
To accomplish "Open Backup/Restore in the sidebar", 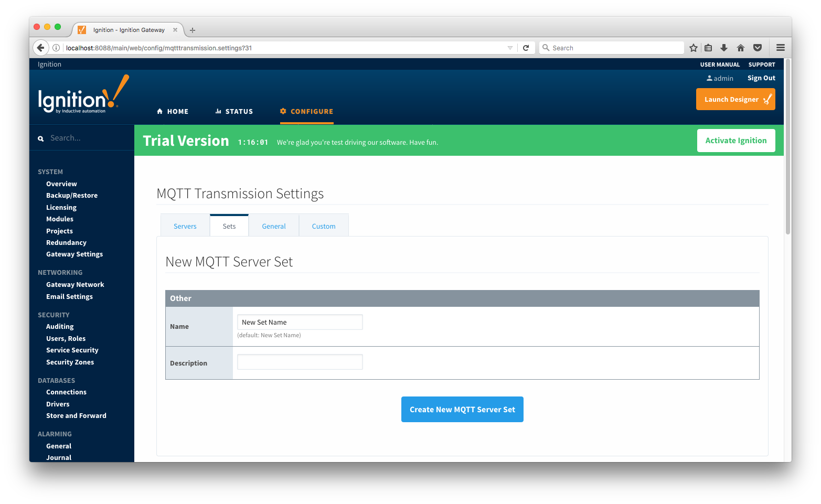I will pyautogui.click(x=72, y=195).
